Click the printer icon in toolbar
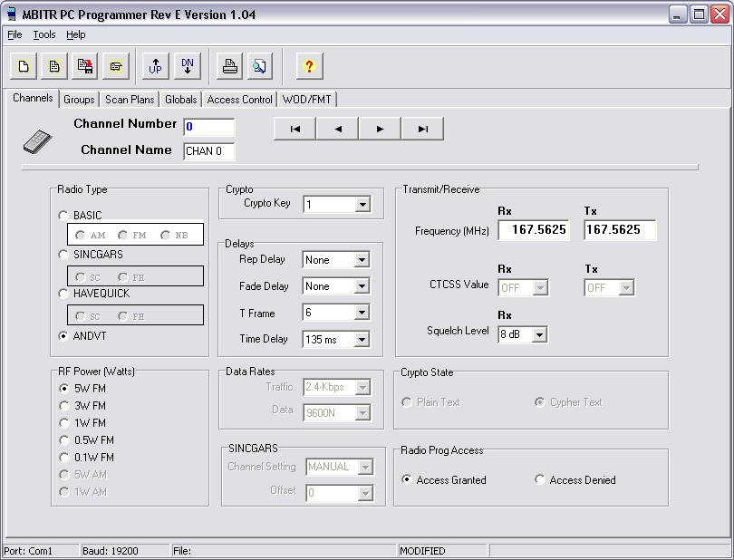Screen dimensions: 734x560 pyautogui.click(x=230, y=66)
